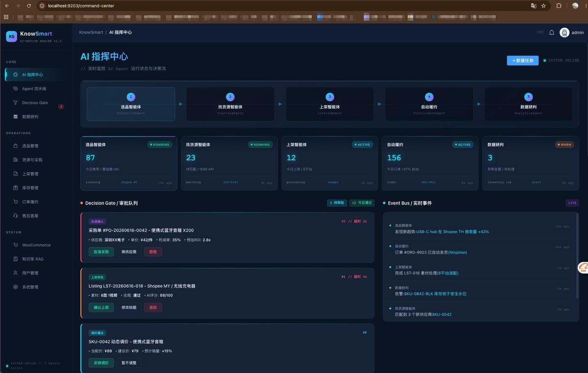Click the 新建任务 button
This screenshot has height=373, width=588.
(x=523, y=60)
